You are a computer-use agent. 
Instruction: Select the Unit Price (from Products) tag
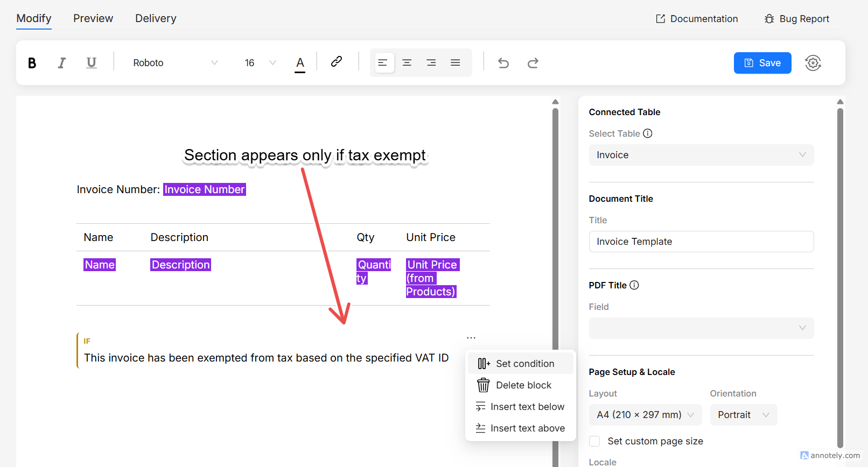(432, 278)
